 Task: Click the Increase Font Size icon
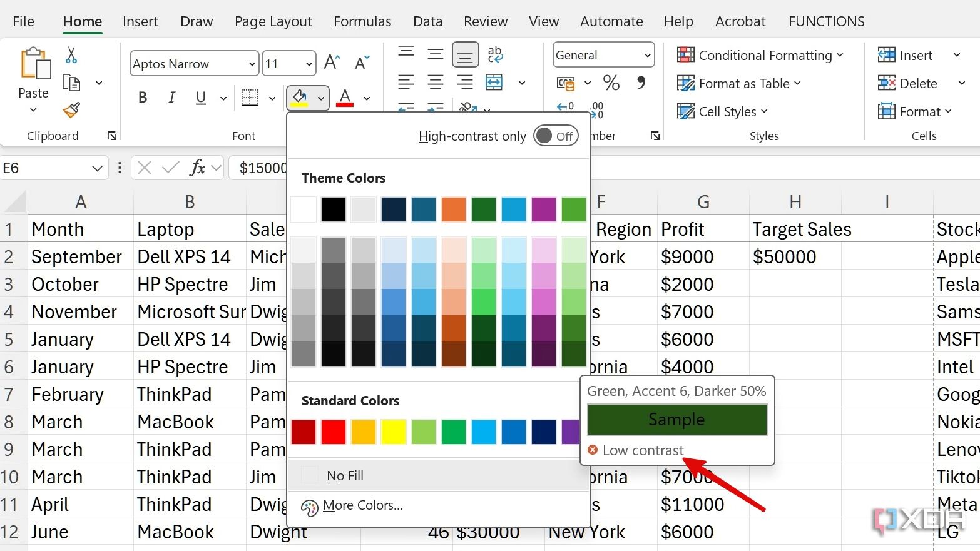coord(332,63)
